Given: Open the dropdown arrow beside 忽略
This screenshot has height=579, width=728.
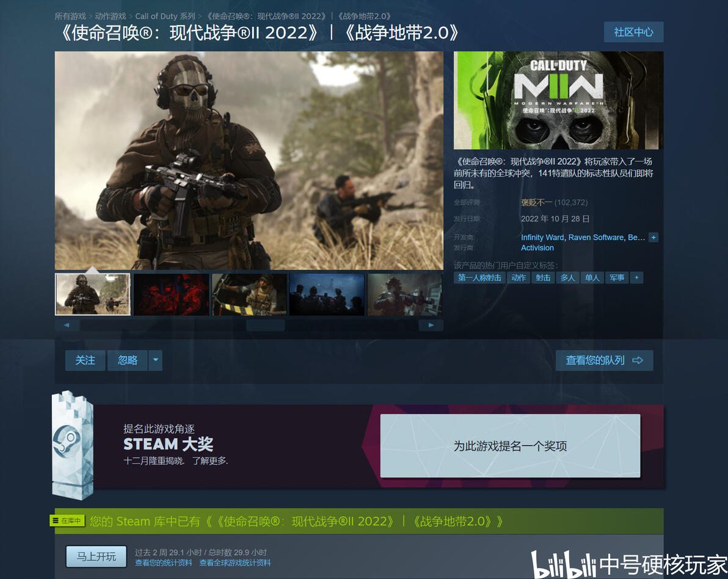Looking at the screenshot, I should click(x=156, y=360).
